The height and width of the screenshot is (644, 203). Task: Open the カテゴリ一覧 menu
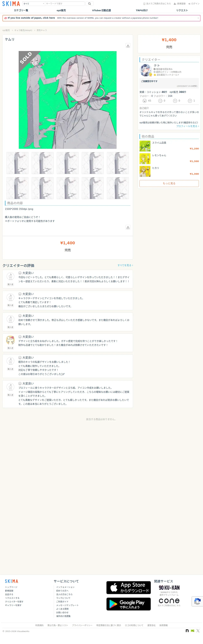(x=21, y=10)
